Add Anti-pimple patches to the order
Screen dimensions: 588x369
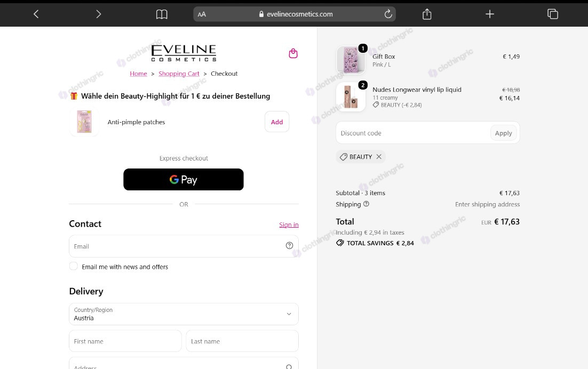point(277,122)
